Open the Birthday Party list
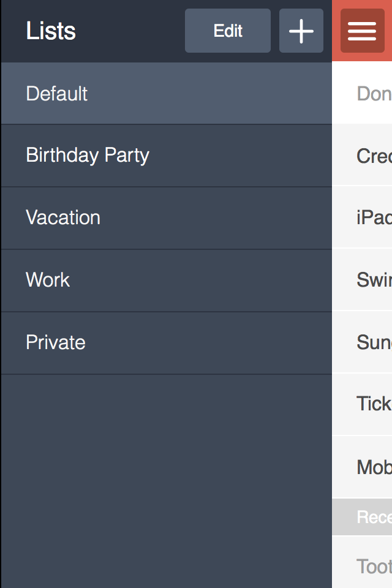The image size is (392, 588). [x=165, y=156]
